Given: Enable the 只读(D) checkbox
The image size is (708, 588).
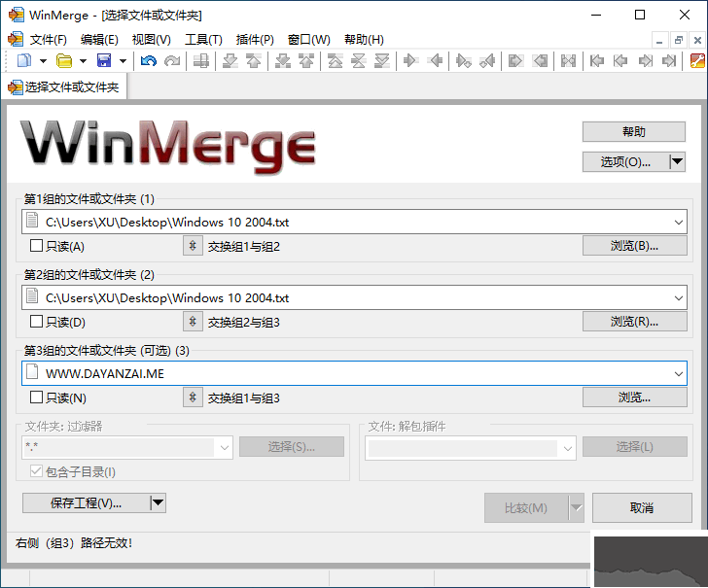Looking at the screenshot, I should 36,322.
